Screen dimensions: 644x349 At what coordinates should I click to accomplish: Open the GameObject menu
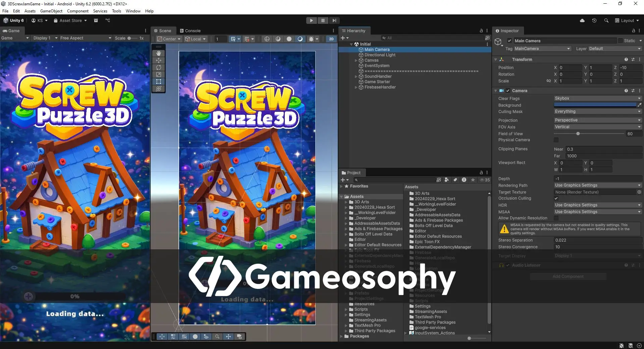pos(51,11)
